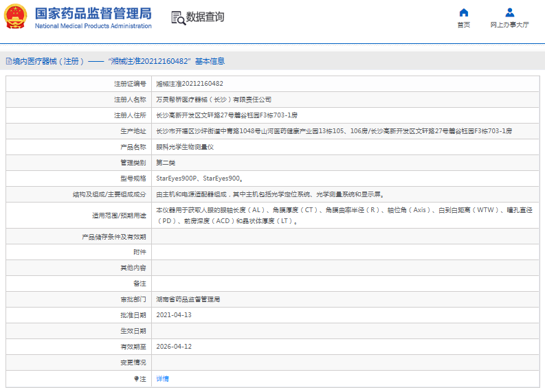The image size is (545, 392).
Task: Click the home house icon
Action: [x=464, y=12]
